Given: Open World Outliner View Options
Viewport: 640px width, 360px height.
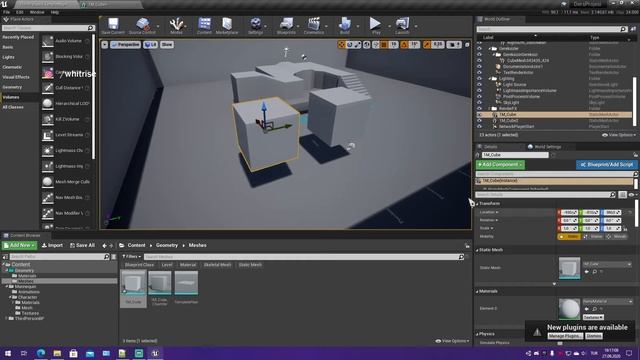Looking at the screenshot, I should [619, 135].
